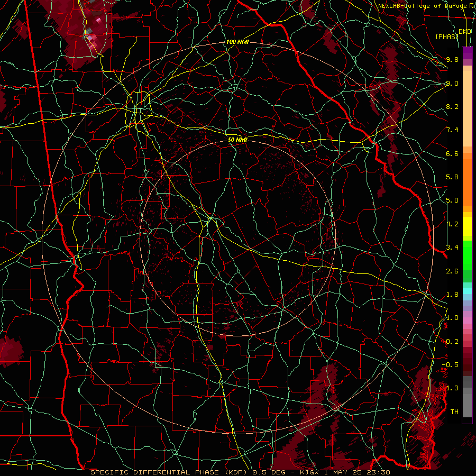Click the "DKD" label above the color scale
476x476 pixels.
pyautogui.click(x=465, y=32)
